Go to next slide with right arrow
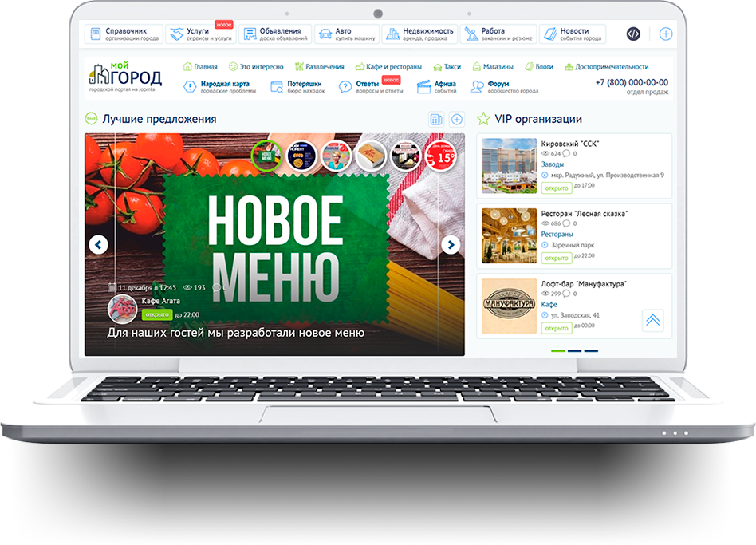This screenshot has width=756, height=545. tap(451, 245)
